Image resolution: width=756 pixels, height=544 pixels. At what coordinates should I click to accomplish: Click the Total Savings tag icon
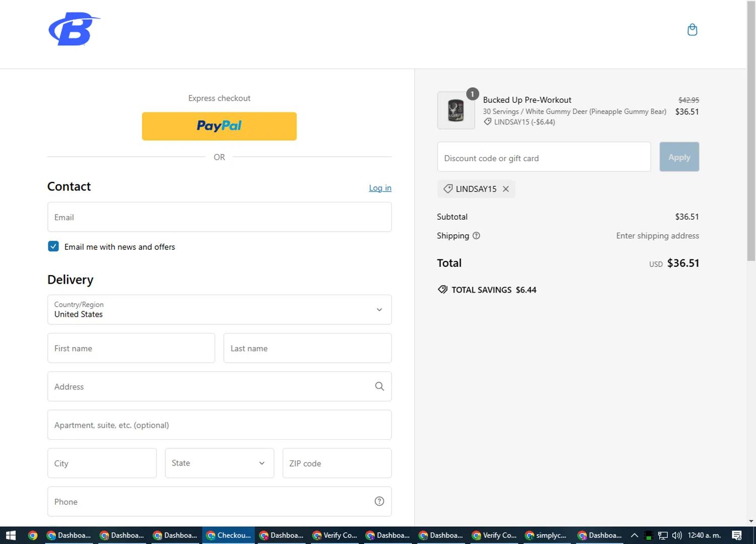[443, 290]
